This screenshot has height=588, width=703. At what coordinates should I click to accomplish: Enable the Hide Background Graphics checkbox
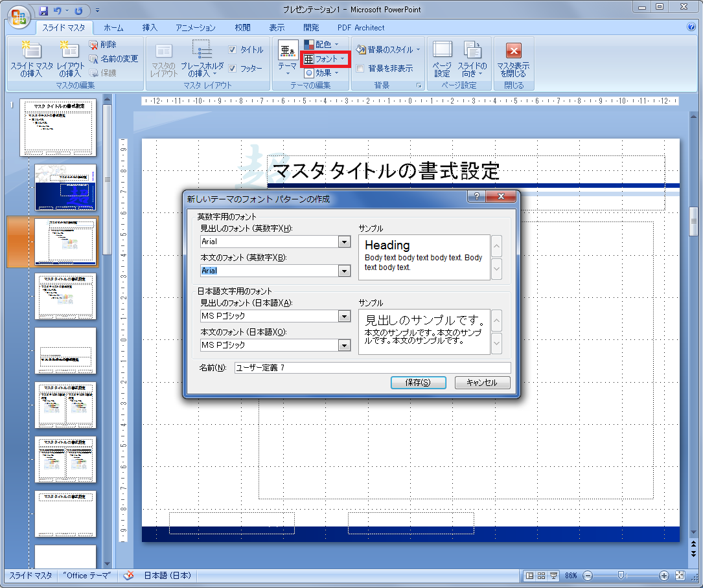[x=360, y=68]
